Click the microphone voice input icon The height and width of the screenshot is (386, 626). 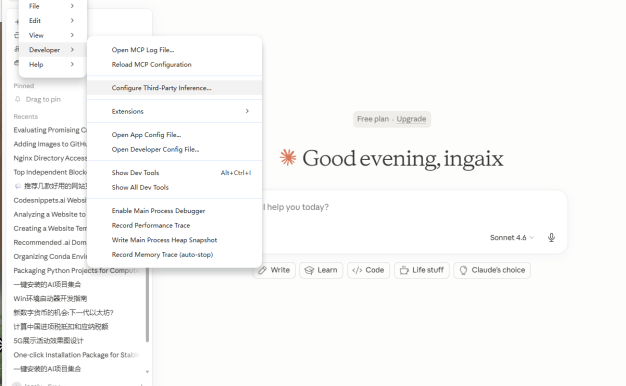pyautogui.click(x=551, y=238)
